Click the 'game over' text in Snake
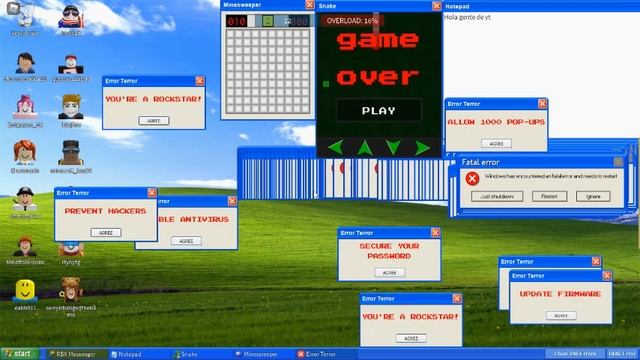Viewport: 640px width, 360px height. (x=378, y=59)
